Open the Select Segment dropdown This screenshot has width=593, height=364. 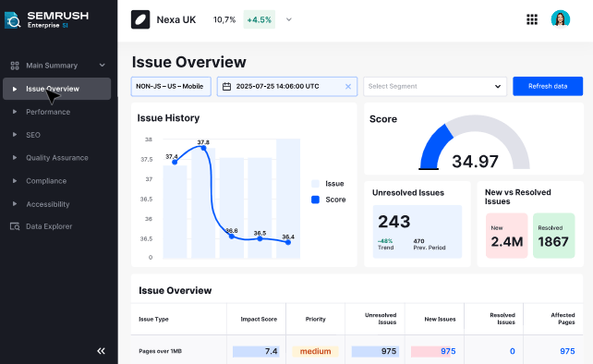[435, 86]
